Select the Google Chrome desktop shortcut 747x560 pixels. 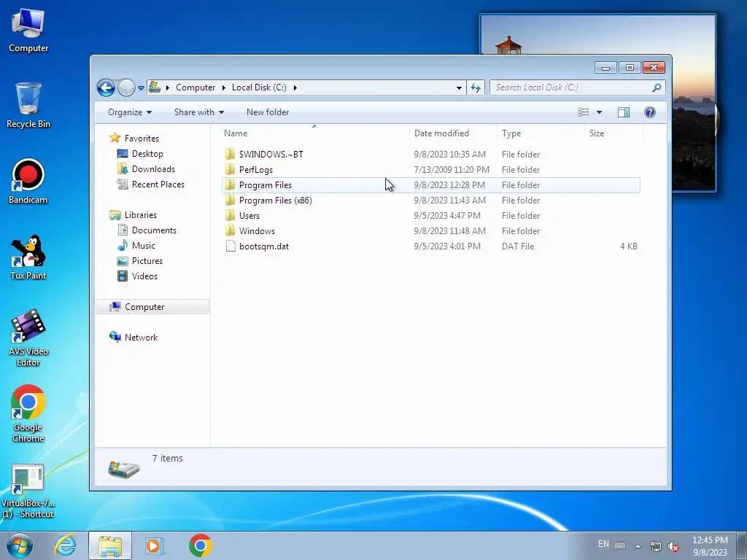[x=28, y=413]
